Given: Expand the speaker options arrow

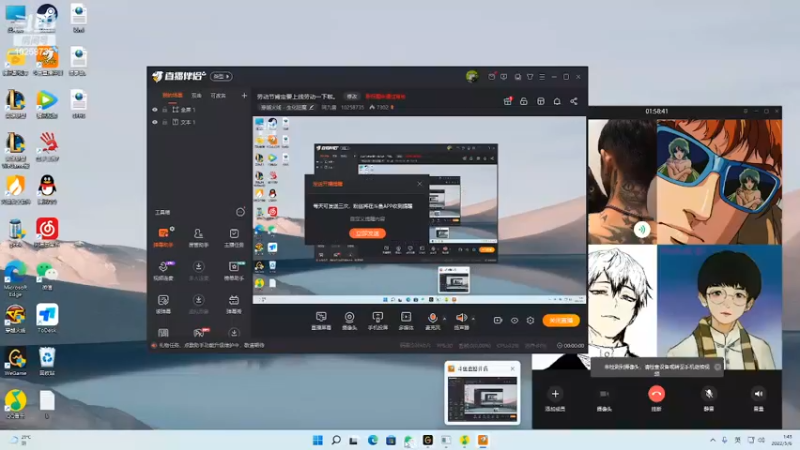Looking at the screenshot, I should [473, 319].
